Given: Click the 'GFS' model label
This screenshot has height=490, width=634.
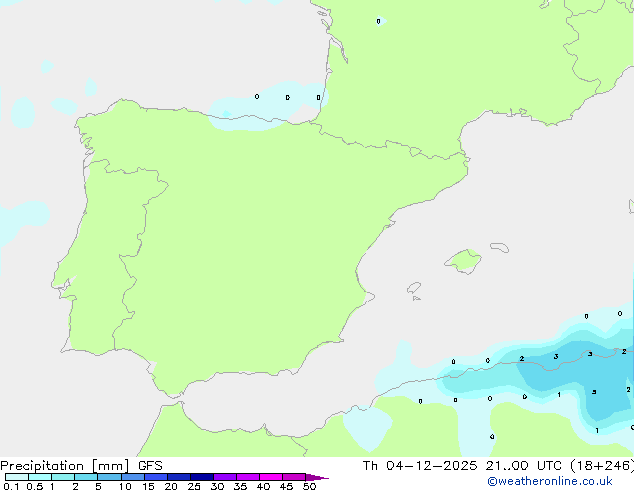Looking at the screenshot, I should point(150,466).
